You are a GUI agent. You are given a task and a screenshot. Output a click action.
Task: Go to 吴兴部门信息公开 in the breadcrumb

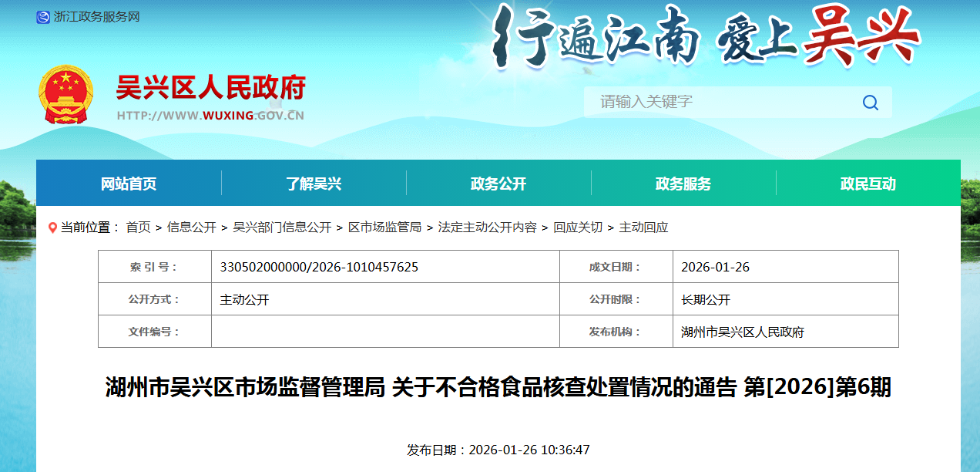pos(282,228)
